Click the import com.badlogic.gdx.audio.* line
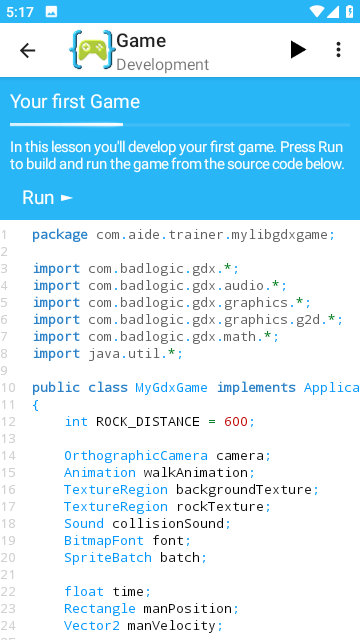Viewport: 360px width, 640px height. (160, 286)
